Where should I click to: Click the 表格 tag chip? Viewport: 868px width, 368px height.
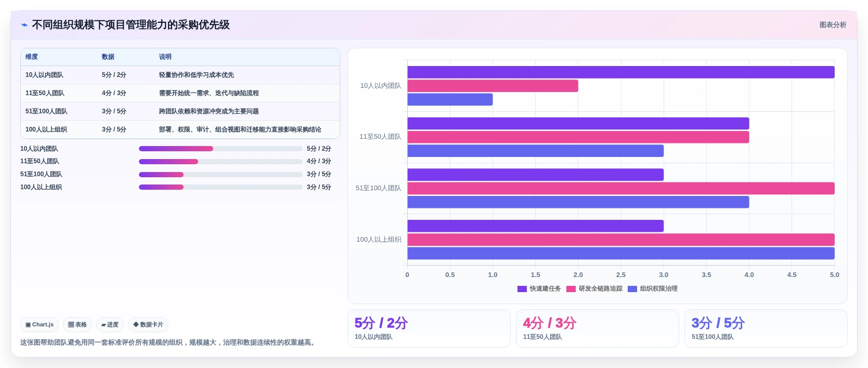coord(77,324)
